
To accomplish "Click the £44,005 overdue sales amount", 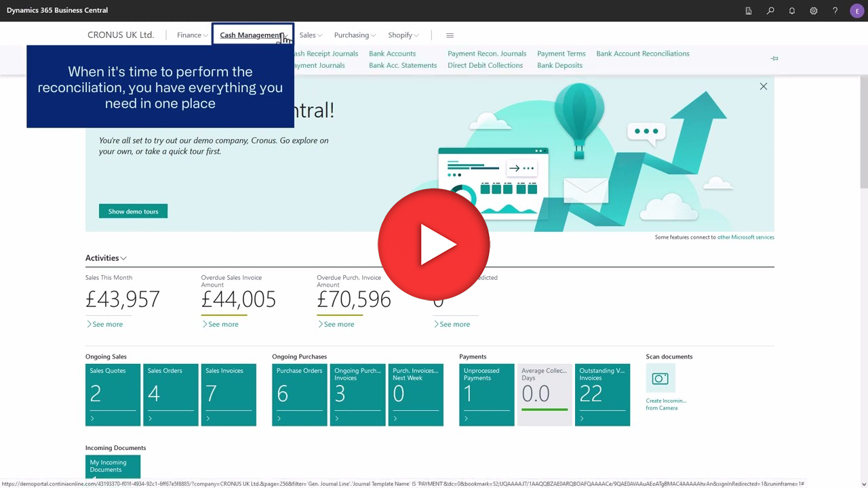I will tap(239, 299).
